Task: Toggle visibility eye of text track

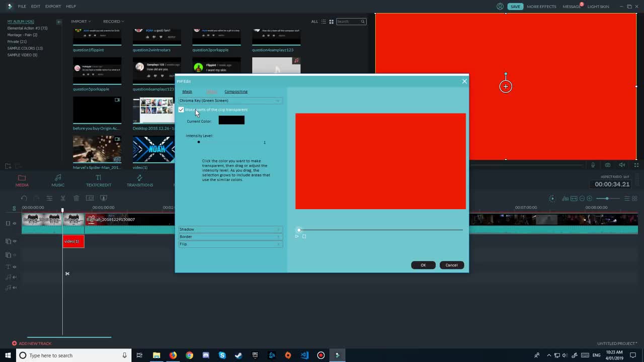Action: [15, 267]
